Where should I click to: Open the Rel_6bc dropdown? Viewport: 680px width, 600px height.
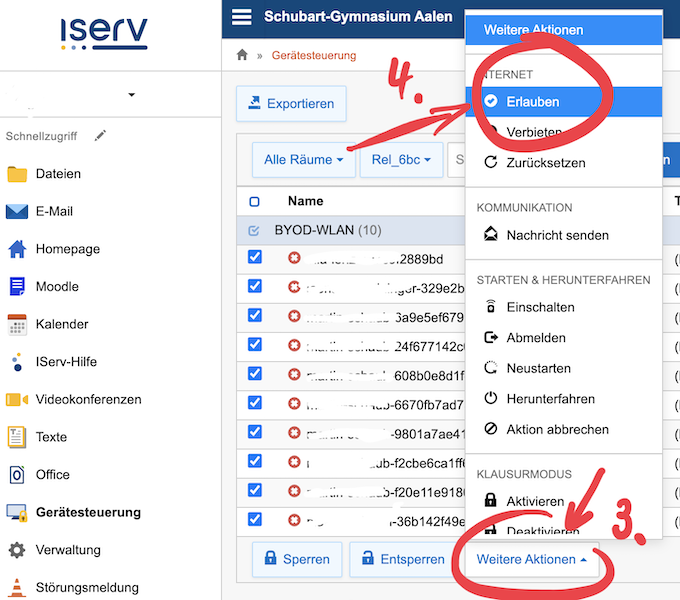401,160
